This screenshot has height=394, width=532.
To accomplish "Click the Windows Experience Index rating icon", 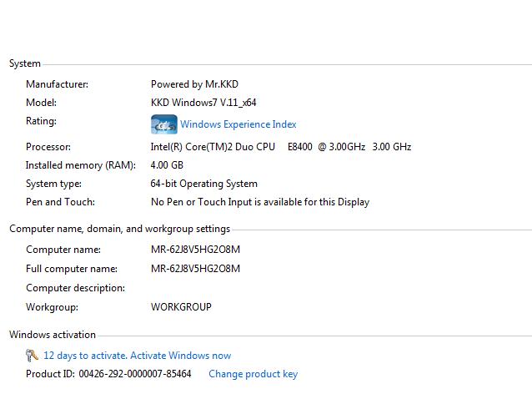I will (x=164, y=124).
